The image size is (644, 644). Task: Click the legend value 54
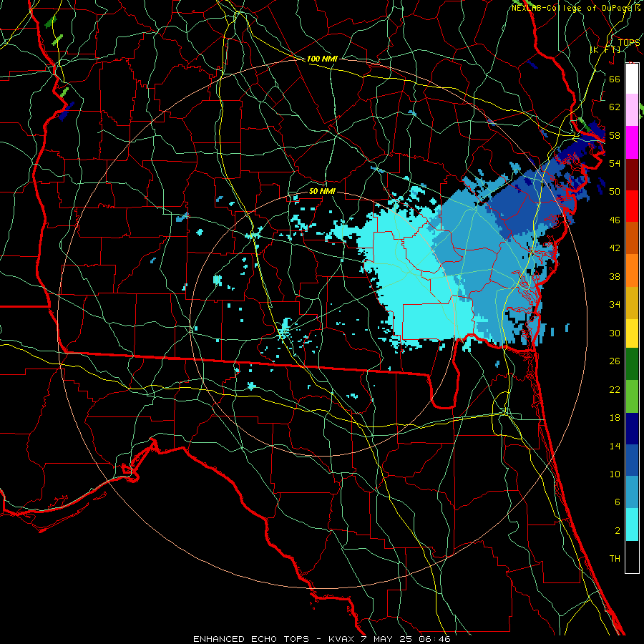[x=615, y=163]
